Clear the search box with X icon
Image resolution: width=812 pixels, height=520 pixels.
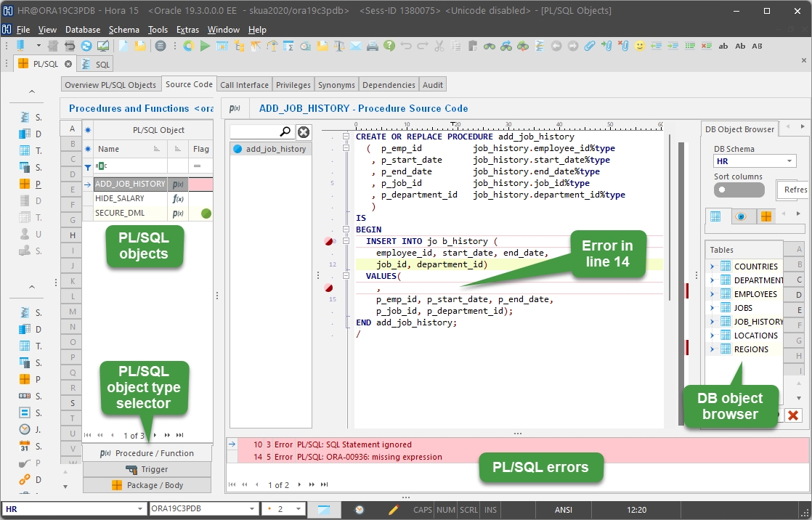(304, 131)
